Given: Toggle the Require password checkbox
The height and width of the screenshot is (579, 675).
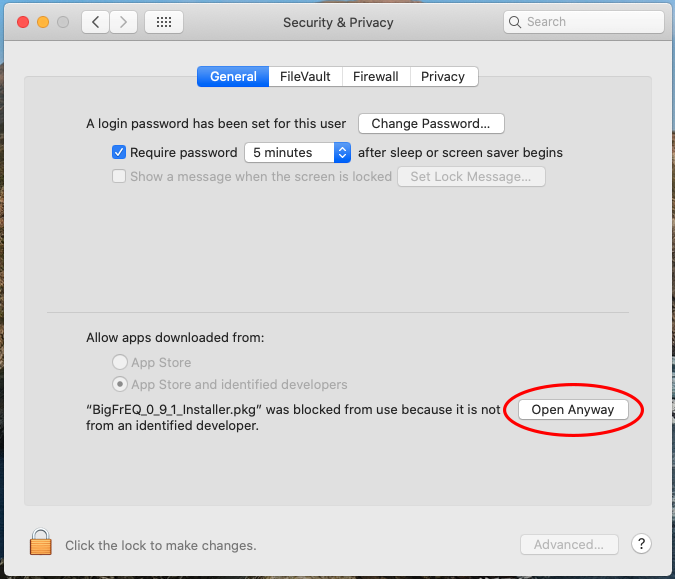Looking at the screenshot, I should [119, 152].
